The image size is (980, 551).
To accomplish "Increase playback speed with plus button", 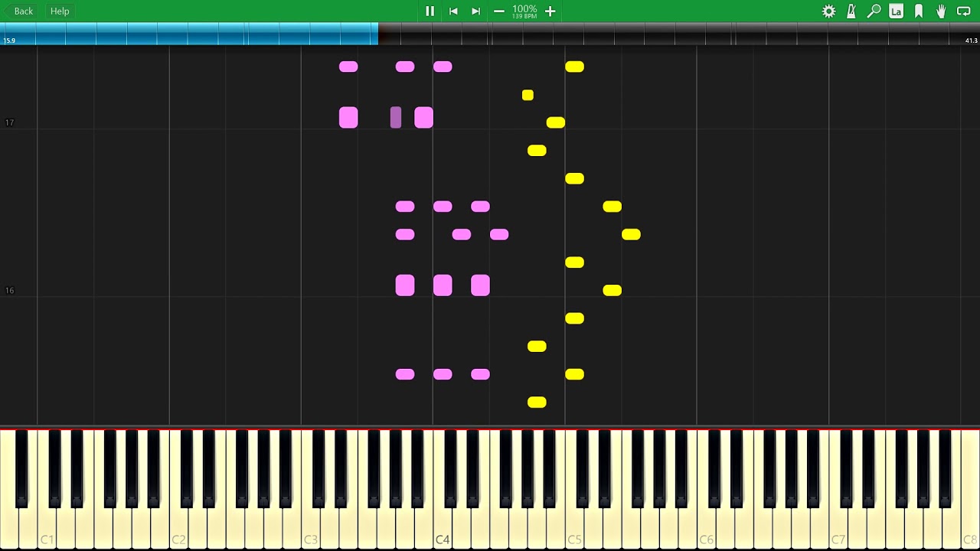I will [x=550, y=11].
